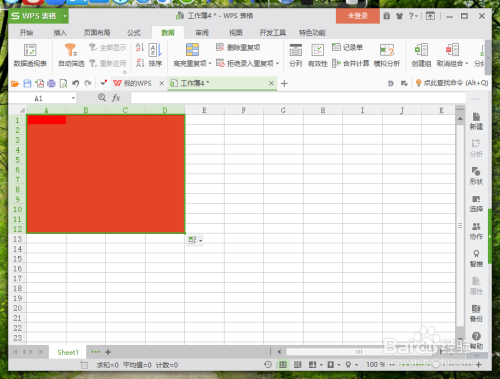Open the help question mark dropdown
Screen dimensions: 500x379
[x=413, y=16]
